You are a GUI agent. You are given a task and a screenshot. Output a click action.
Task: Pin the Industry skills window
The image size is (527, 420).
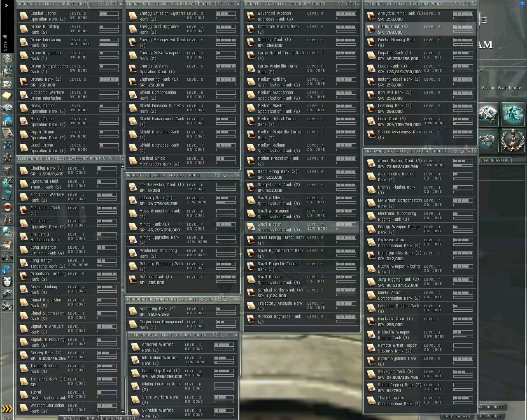(218, 175)
